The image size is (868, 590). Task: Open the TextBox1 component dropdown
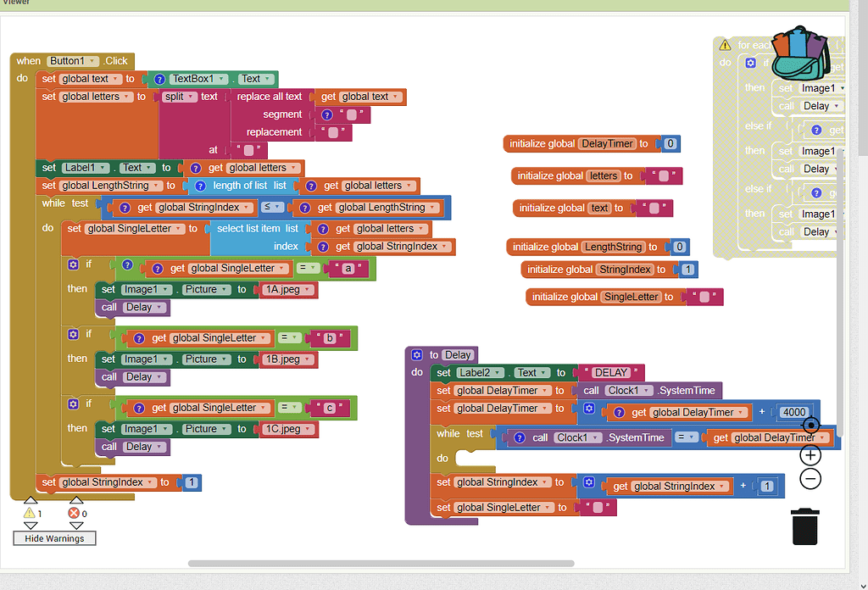pos(220,77)
